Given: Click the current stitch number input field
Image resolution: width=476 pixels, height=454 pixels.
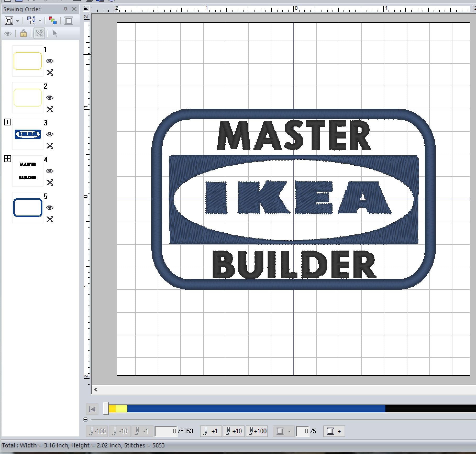Looking at the screenshot, I should point(166,431).
